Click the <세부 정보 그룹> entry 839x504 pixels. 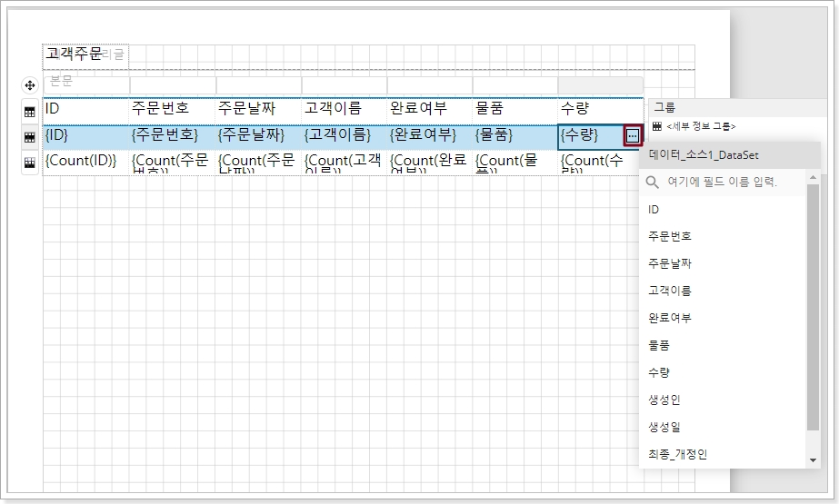701,127
